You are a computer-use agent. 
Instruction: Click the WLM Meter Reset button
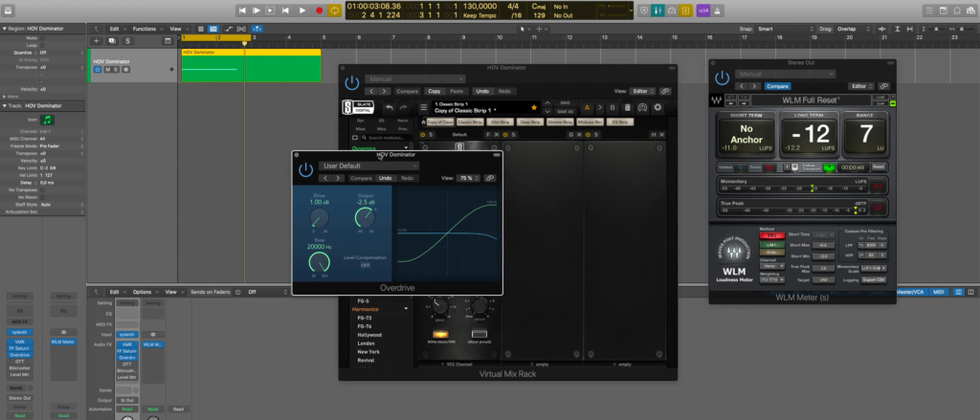coord(879,166)
